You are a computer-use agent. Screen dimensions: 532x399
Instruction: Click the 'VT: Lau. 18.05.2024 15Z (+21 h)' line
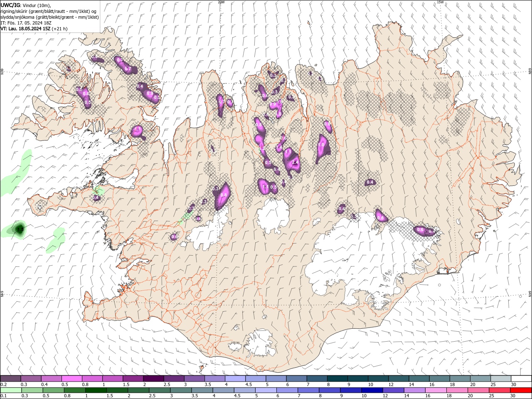point(34,29)
